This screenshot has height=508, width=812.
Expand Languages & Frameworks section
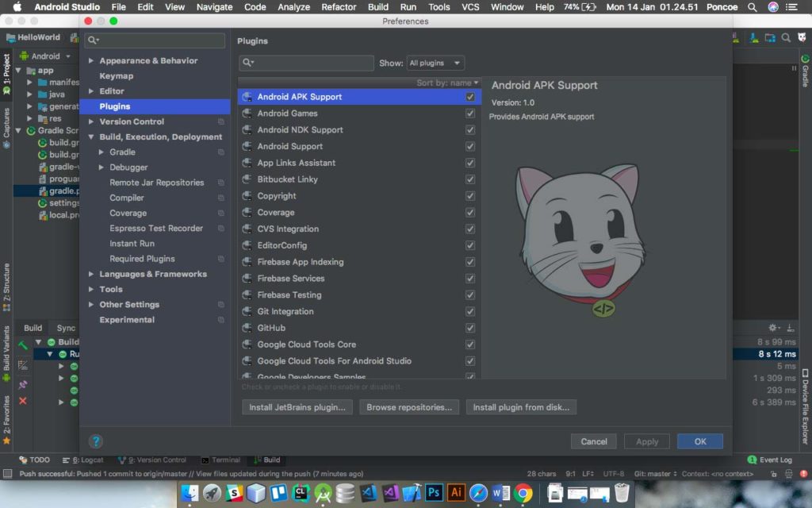[x=91, y=274]
